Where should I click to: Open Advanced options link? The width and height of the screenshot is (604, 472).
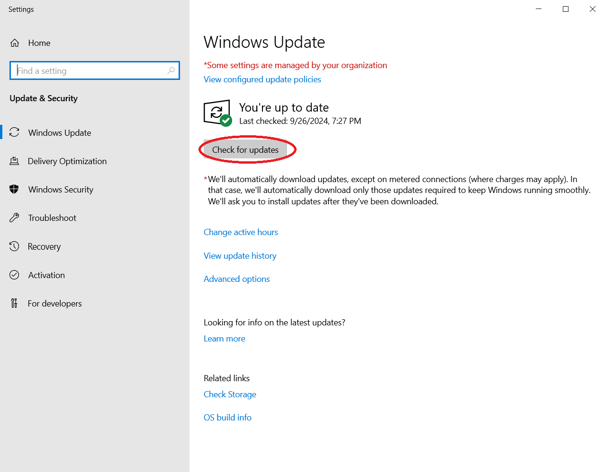click(237, 279)
